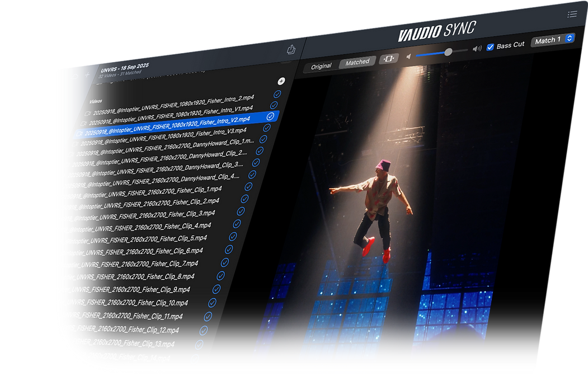This screenshot has height=385, width=588.
Task: Open the list menu icon at top right
Action: [x=572, y=14]
